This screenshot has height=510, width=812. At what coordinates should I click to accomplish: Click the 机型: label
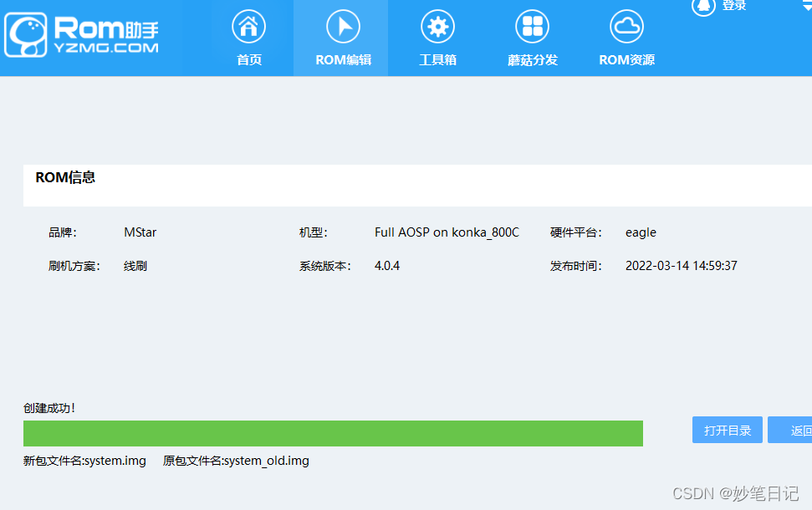click(x=314, y=233)
